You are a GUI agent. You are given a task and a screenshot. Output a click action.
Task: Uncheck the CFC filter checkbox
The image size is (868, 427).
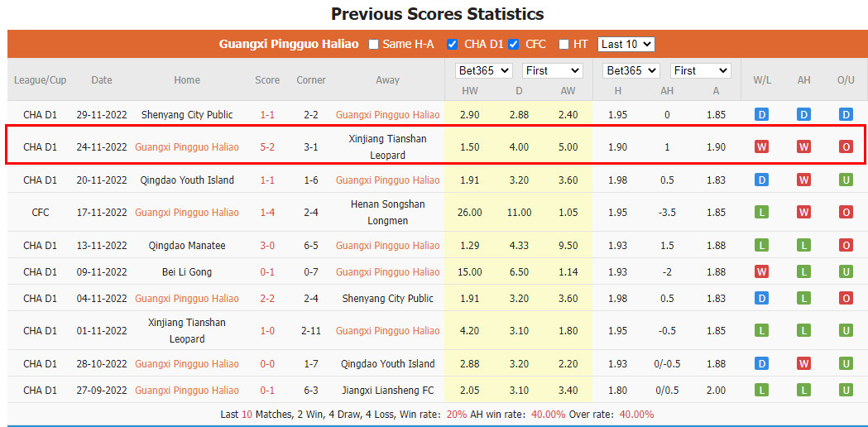(514, 44)
